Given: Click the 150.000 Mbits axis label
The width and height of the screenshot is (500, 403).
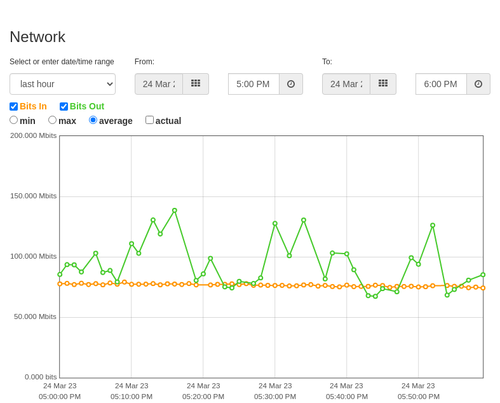Looking at the screenshot, I should [x=33, y=196].
